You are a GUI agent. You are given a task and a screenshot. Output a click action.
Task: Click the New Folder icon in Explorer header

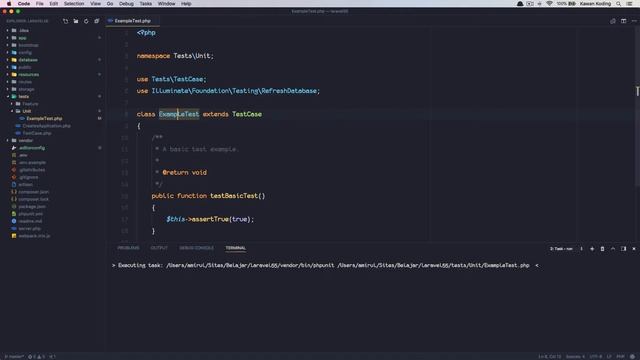[76, 21]
